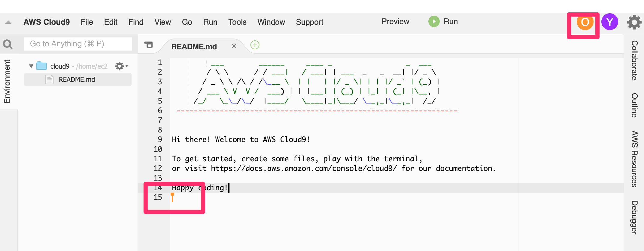Open the Edit menu

click(x=111, y=22)
